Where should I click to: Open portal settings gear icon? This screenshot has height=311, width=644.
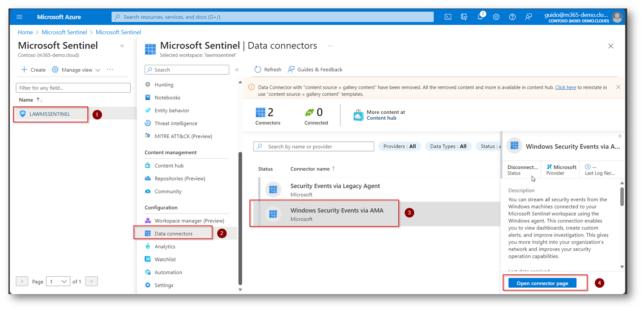496,17
